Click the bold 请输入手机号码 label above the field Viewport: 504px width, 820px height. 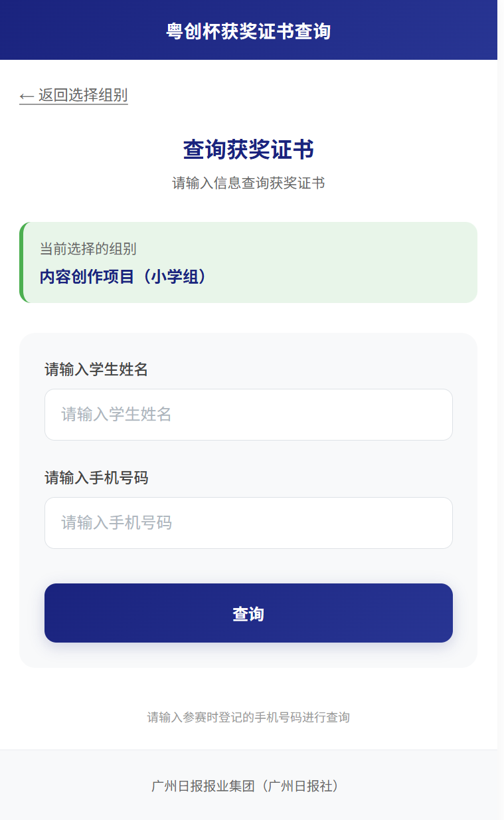tap(96, 478)
